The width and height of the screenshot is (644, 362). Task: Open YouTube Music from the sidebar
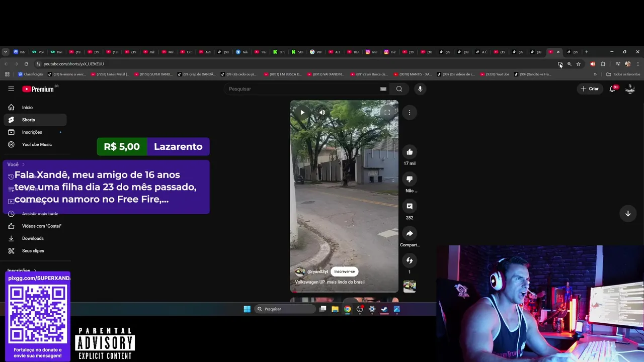35,144
